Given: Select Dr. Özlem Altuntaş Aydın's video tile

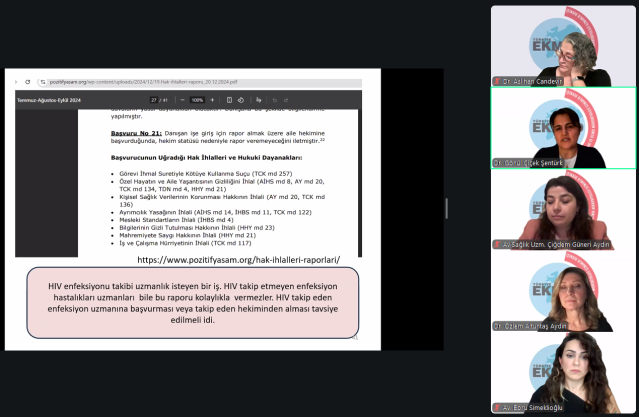Looking at the screenshot, I should point(563,292).
